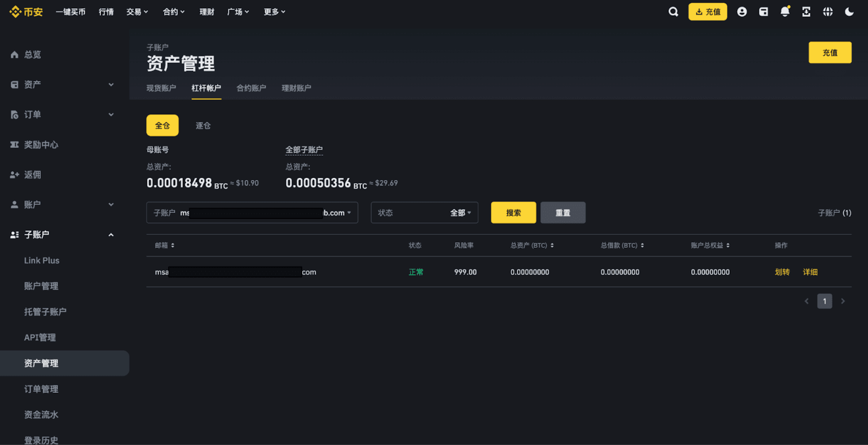This screenshot has width=868, height=445.
Task: Open the 合约 dropdown menu
Action: (174, 12)
